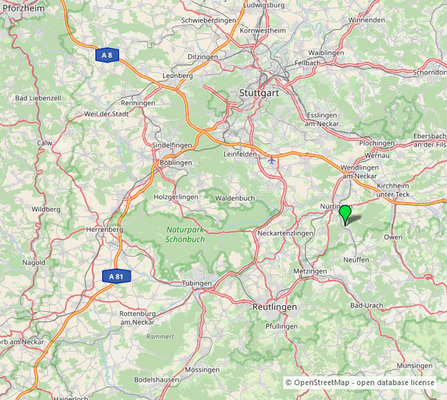The height and width of the screenshot is (400, 447).
Task: Select the Naturpark Schönbuch label
Action: pos(185,234)
